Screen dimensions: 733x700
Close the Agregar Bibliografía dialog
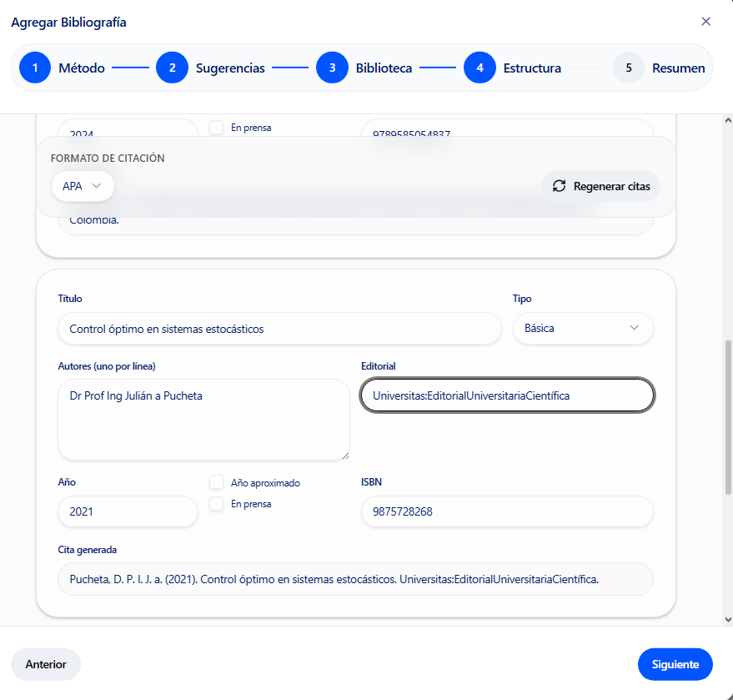pyautogui.click(x=705, y=22)
